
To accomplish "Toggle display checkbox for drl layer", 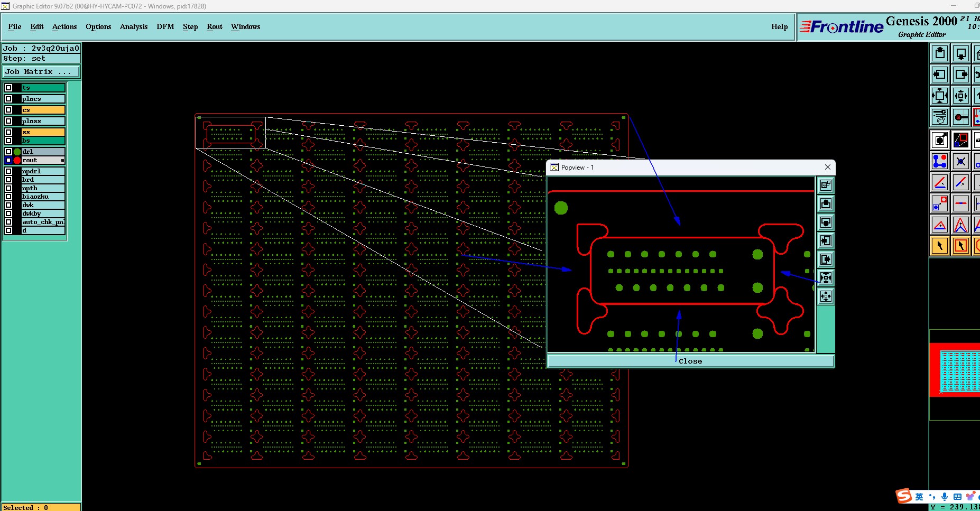I will 8,152.
